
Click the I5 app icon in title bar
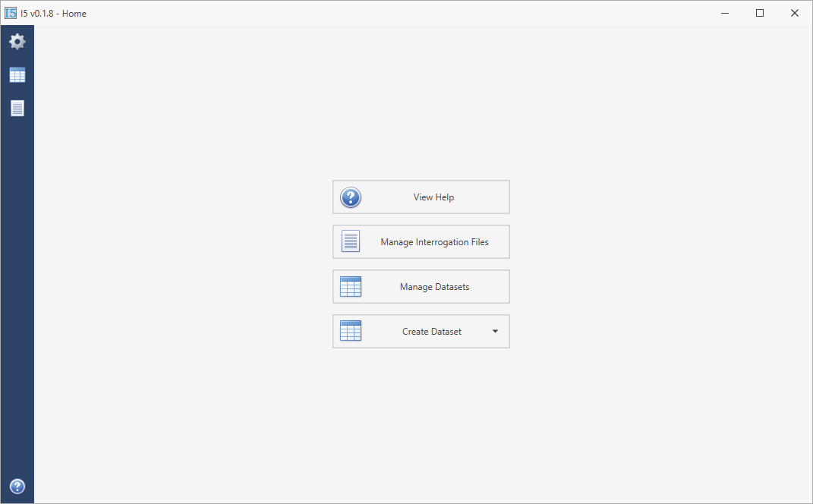tap(11, 13)
